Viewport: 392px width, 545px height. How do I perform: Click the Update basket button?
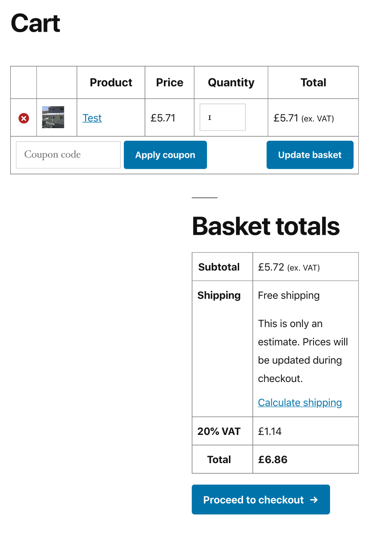tap(310, 155)
